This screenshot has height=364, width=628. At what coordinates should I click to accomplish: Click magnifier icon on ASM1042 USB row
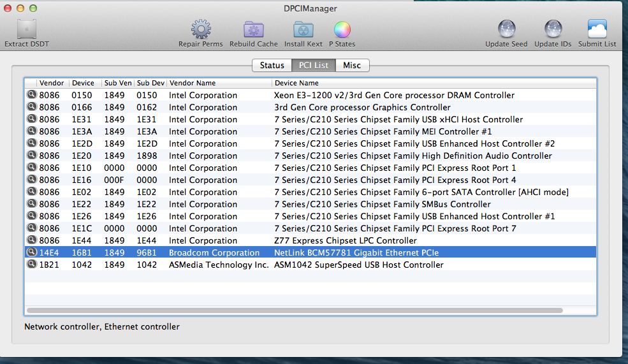(x=31, y=264)
